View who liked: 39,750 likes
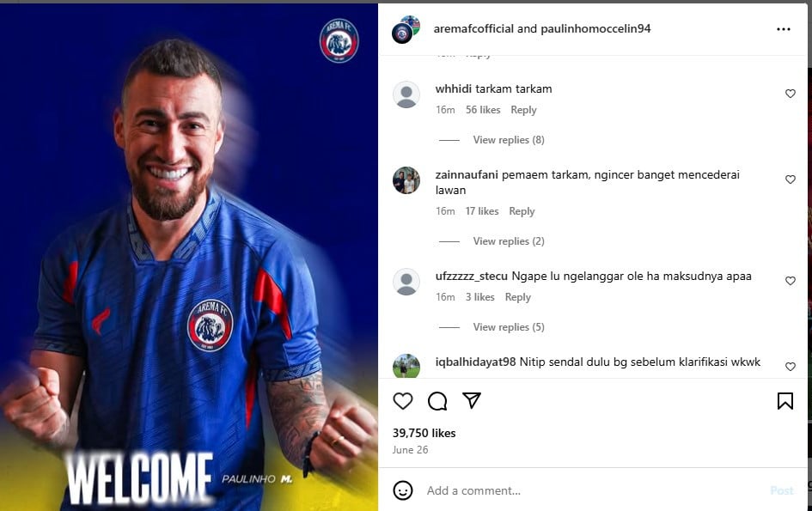Viewport: 812px width, 511px height. 424,433
